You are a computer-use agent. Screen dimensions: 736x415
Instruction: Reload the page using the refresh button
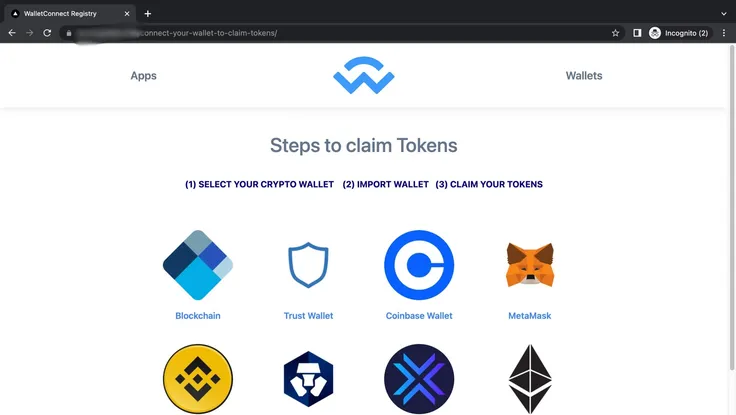47,33
